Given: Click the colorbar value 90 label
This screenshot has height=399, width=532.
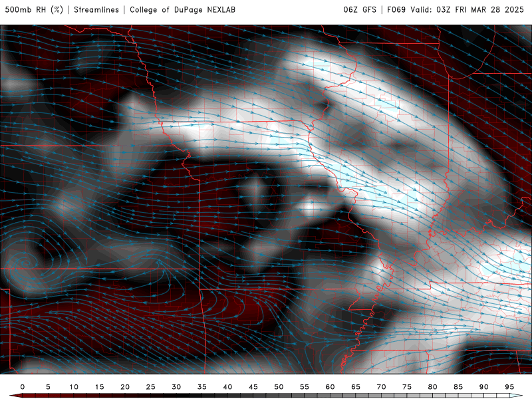Looking at the screenshot, I should click(x=484, y=387).
